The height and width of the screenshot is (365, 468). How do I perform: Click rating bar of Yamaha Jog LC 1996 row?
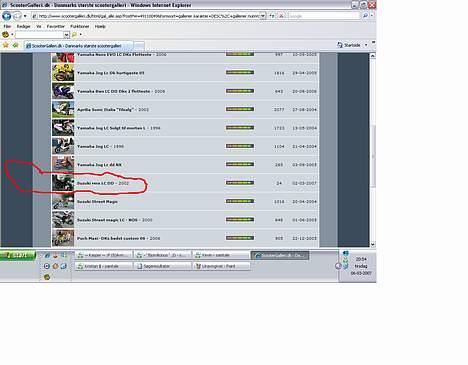[x=240, y=146]
